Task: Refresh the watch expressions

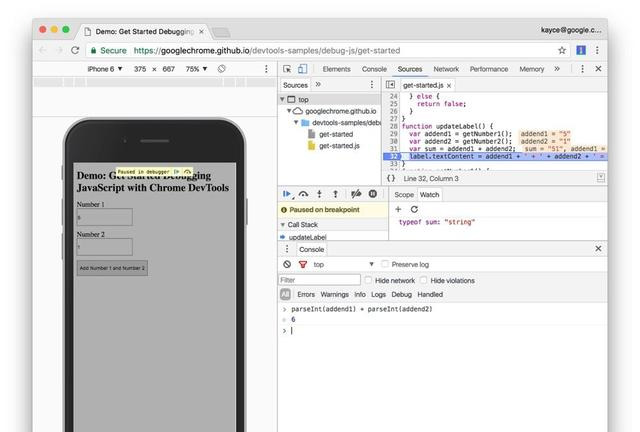Action: (x=414, y=209)
